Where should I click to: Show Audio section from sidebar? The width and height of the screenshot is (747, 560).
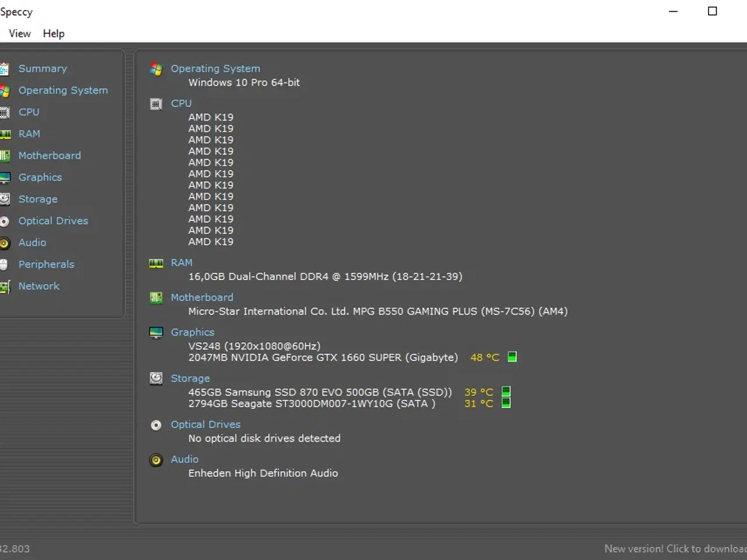tap(32, 243)
